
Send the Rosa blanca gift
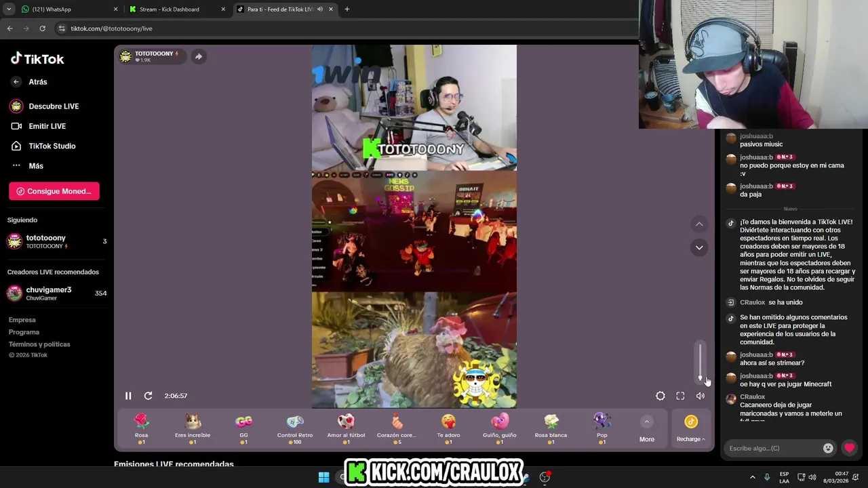pyautogui.click(x=551, y=428)
